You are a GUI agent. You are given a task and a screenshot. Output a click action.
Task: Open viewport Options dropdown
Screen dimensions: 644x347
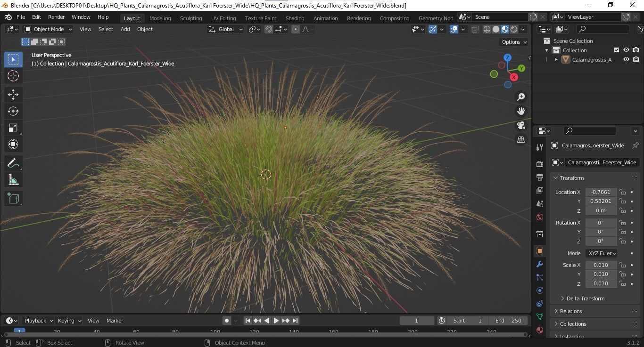pos(514,42)
